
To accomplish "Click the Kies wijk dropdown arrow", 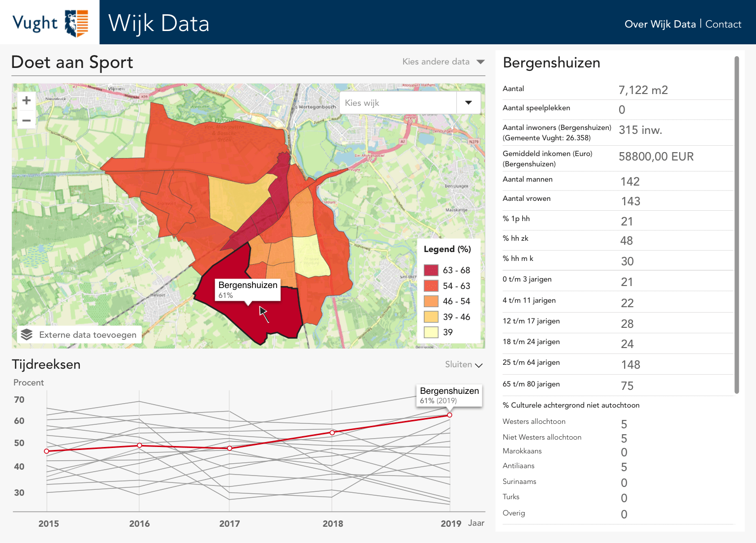I will point(469,103).
